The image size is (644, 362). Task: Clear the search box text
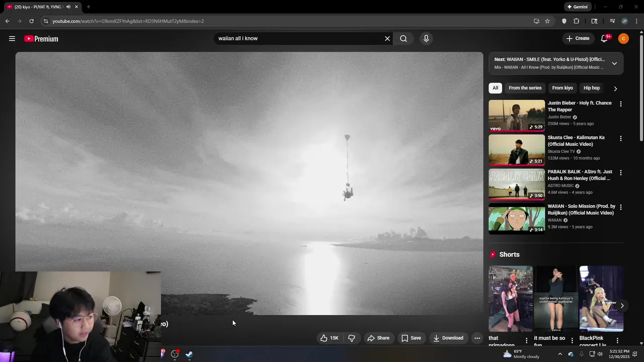[x=387, y=39]
